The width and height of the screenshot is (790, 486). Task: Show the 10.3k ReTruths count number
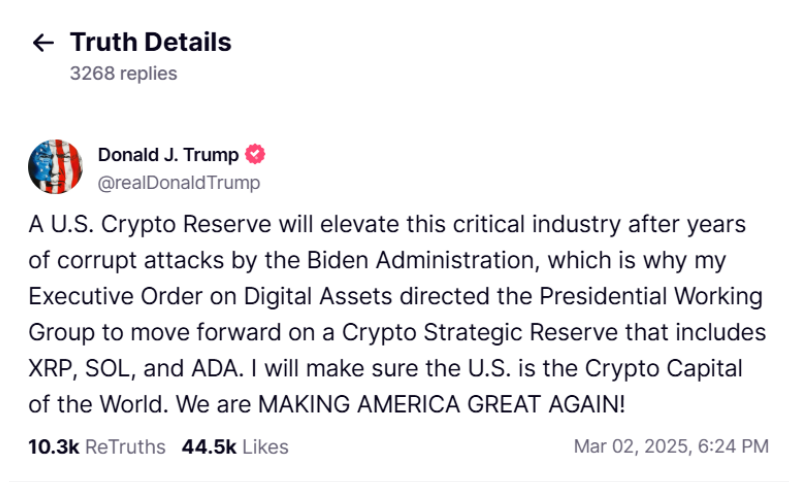[x=54, y=447]
